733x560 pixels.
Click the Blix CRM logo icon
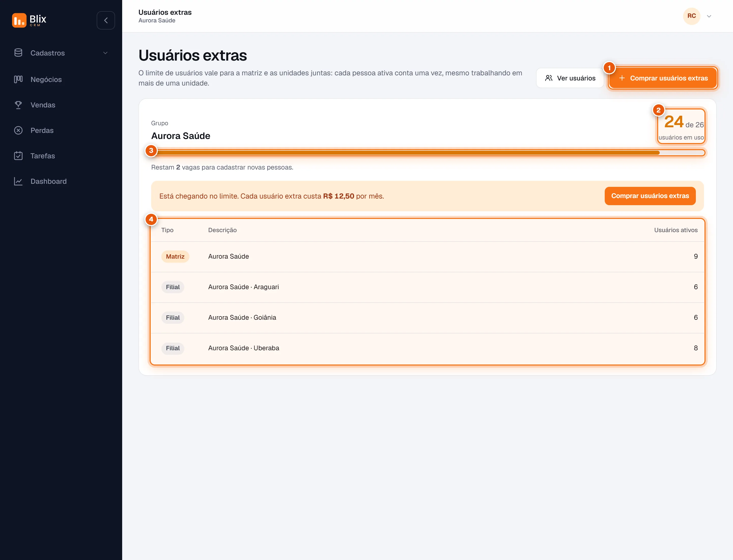click(x=19, y=20)
